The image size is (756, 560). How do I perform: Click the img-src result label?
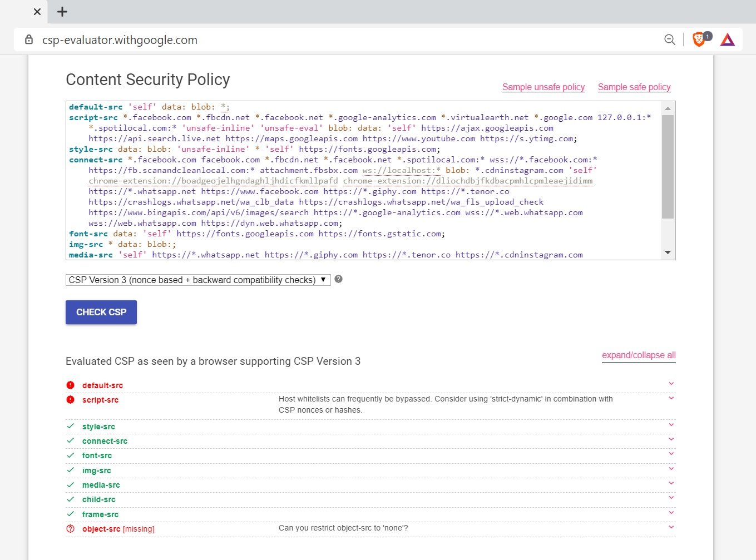pos(96,470)
